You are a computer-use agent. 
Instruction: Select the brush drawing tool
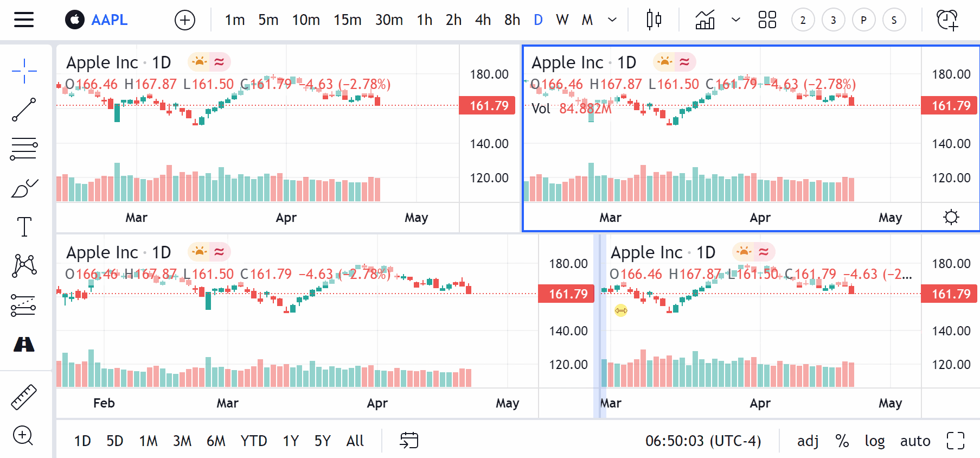click(24, 188)
